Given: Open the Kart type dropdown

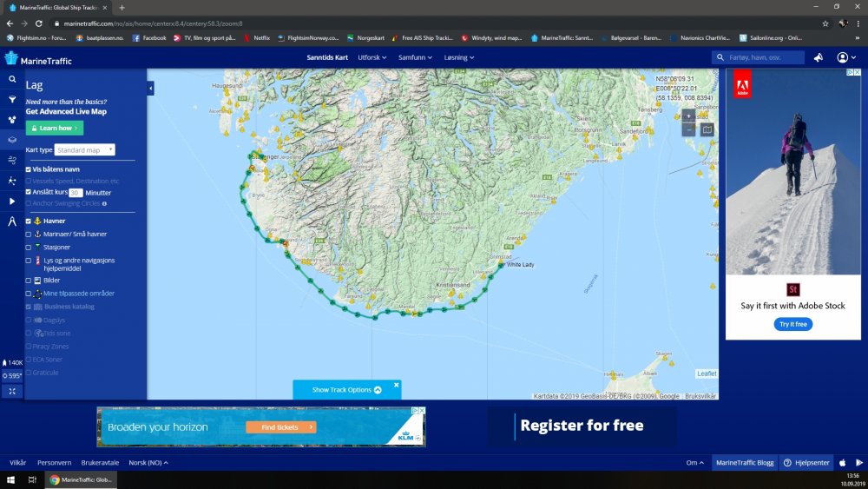Looking at the screenshot, I should [85, 149].
